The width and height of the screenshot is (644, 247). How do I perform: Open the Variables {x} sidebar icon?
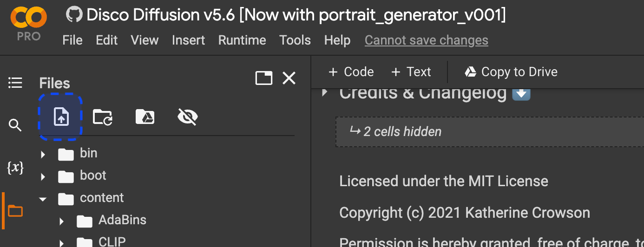pyautogui.click(x=15, y=168)
